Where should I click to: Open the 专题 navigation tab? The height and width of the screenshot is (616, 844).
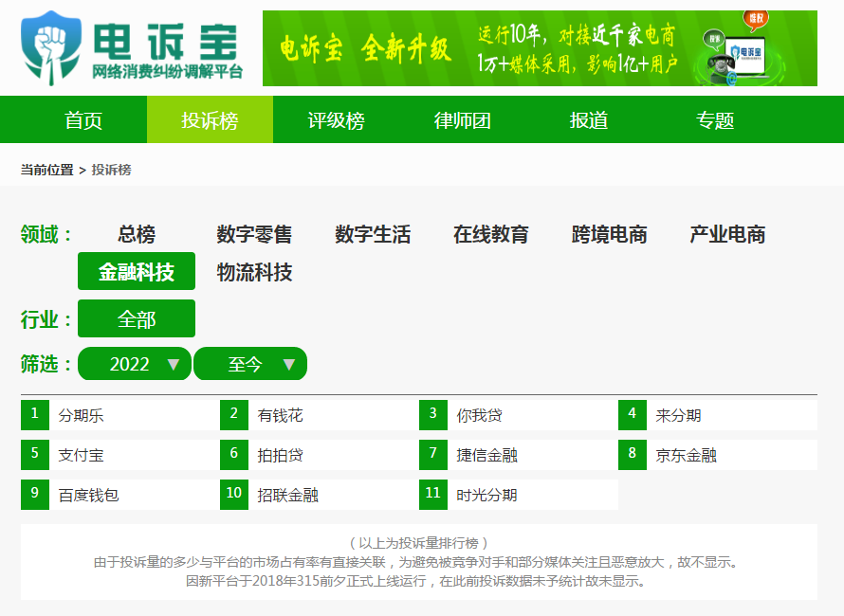715,120
